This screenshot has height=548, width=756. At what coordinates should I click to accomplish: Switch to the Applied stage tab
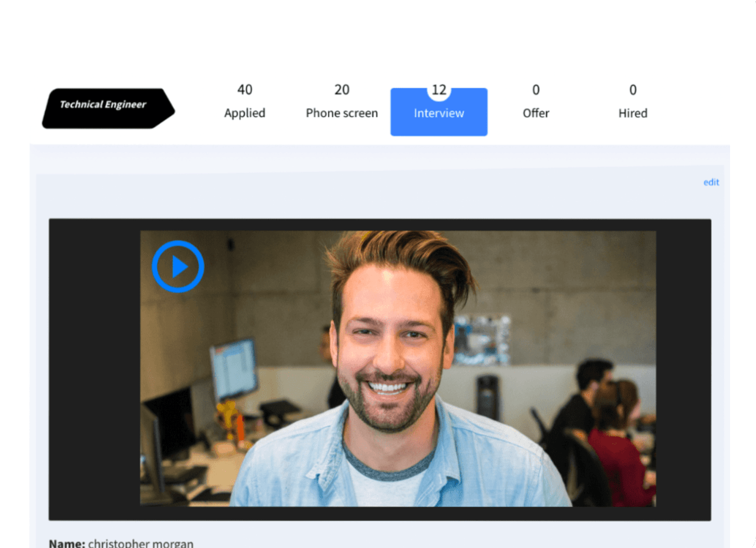pos(244,113)
